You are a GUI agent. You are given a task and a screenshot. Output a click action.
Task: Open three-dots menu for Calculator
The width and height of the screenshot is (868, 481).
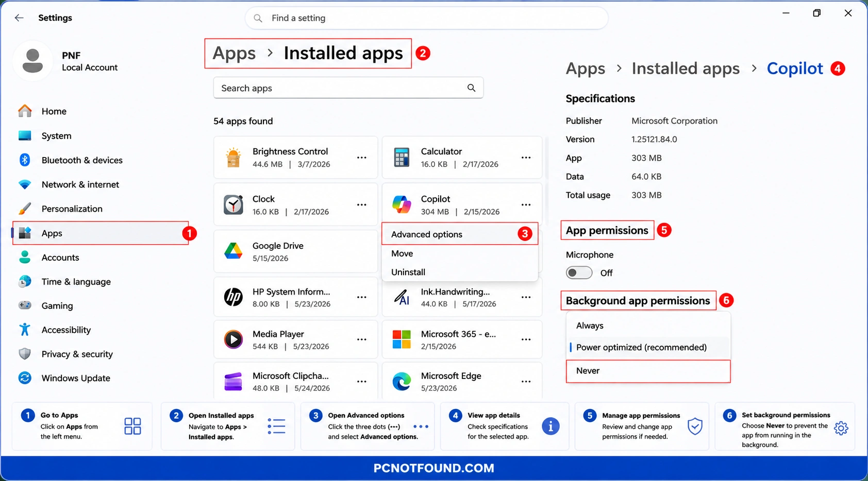pyautogui.click(x=526, y=158)
